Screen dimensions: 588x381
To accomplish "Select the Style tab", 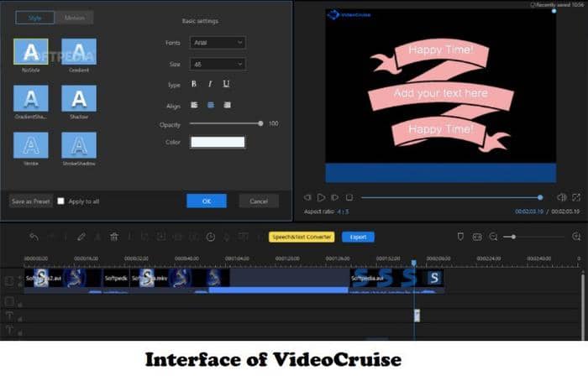I will [x=34, y=18].
